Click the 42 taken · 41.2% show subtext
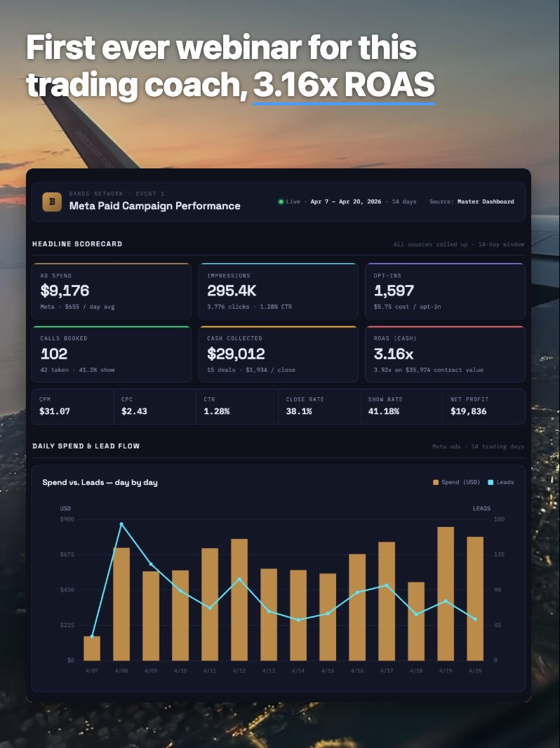 click(x=77, y=370)
